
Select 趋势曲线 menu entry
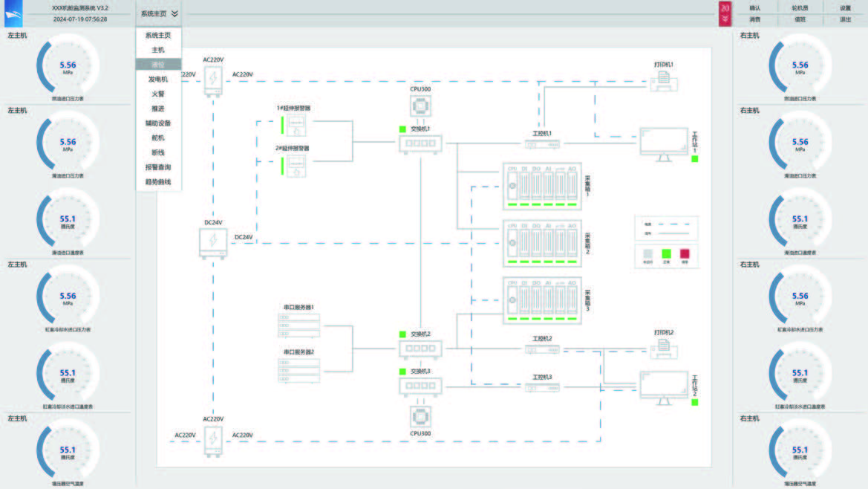(x=158, y=182)
